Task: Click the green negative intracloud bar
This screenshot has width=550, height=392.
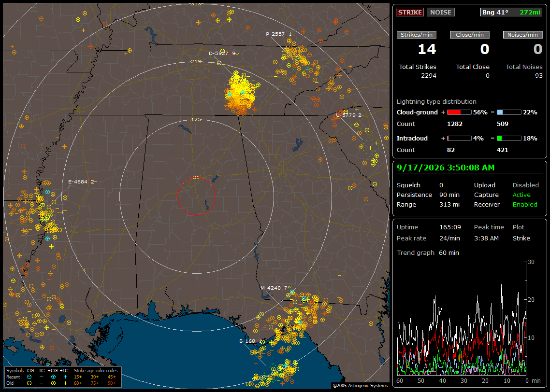Action: tap(509, 139)
